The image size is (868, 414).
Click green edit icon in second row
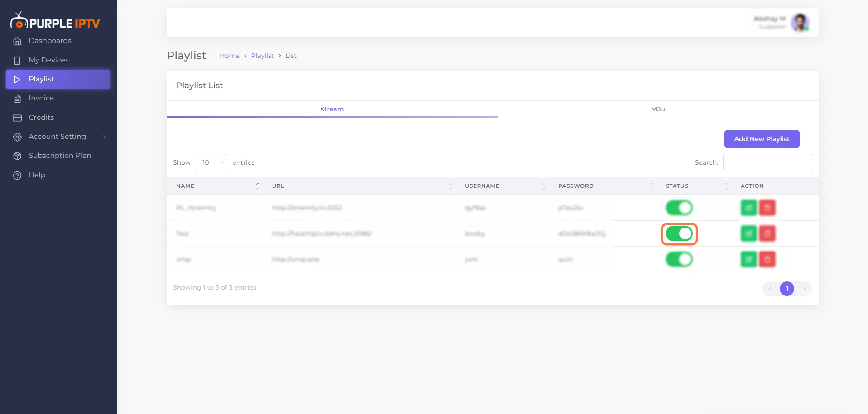tap(749, 233)
